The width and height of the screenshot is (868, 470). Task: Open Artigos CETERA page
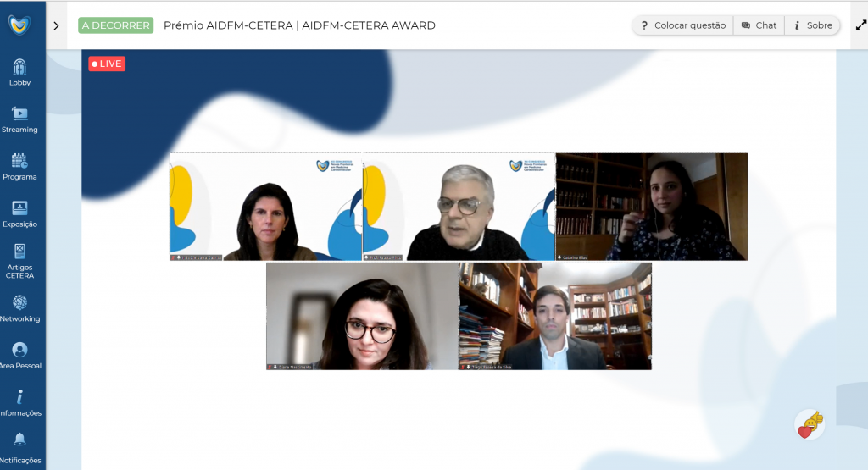20,261
